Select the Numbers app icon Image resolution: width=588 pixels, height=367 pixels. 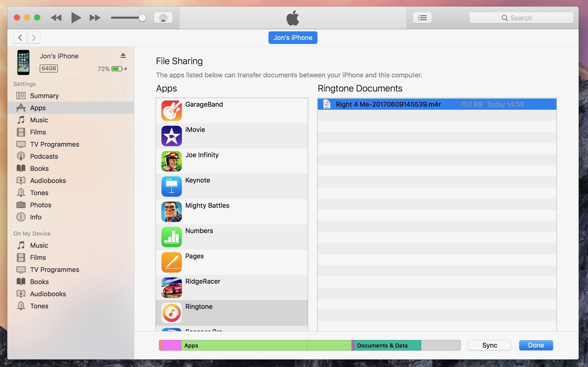(172, 237)
